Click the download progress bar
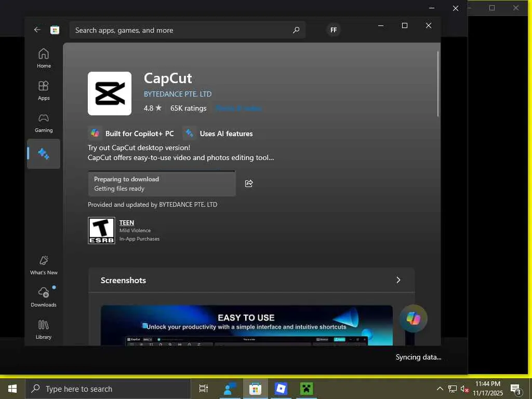This screenshot has height=399, width=532. (162, 171)
